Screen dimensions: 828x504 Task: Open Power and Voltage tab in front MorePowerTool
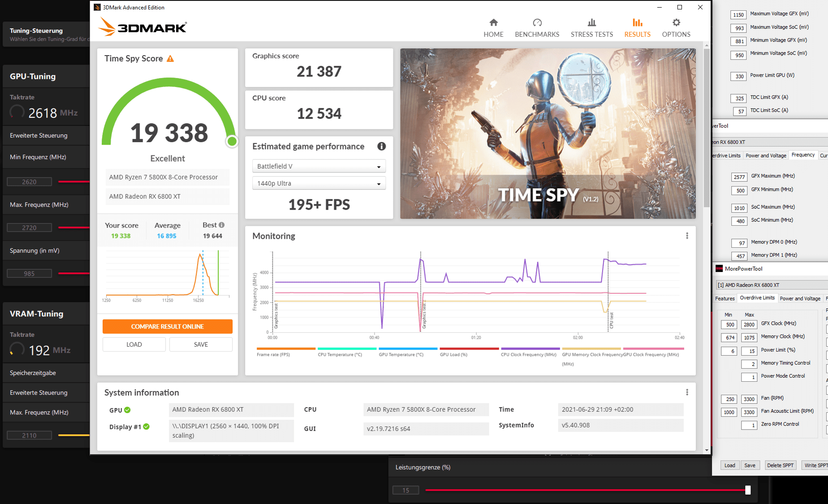(800, 298)
